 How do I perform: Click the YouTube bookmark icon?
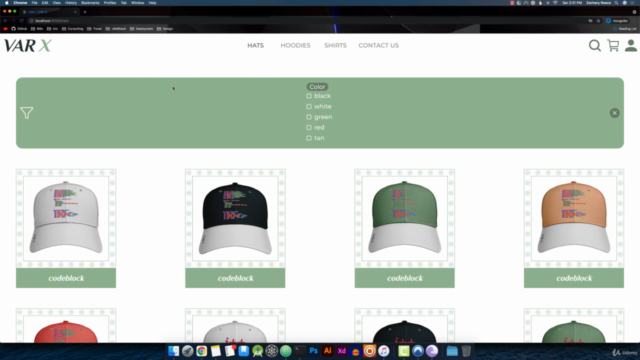click(5, 29)
